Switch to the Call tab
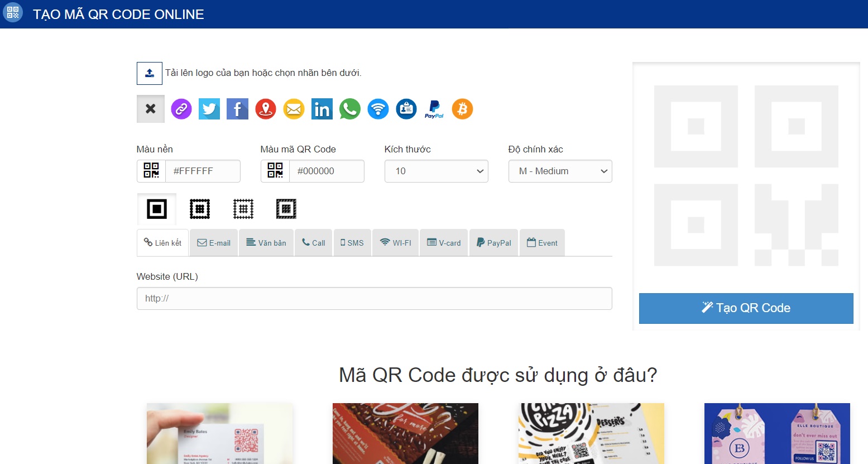The image size is (868, 464). [x=314, y=242]
